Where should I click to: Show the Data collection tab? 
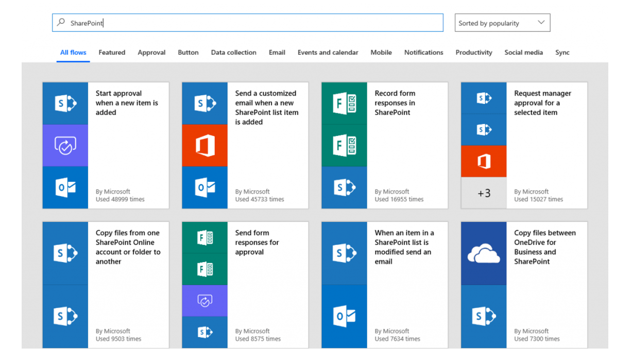coord(233,53)
